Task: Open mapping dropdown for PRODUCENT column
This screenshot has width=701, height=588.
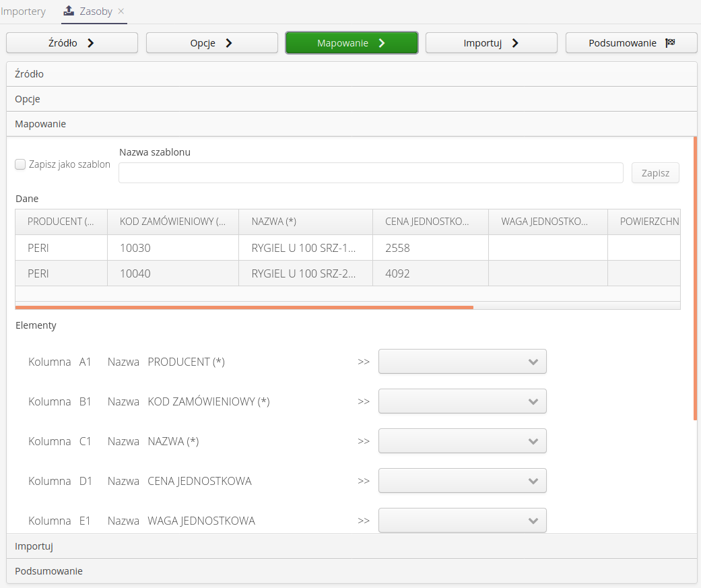Action: 463,362
